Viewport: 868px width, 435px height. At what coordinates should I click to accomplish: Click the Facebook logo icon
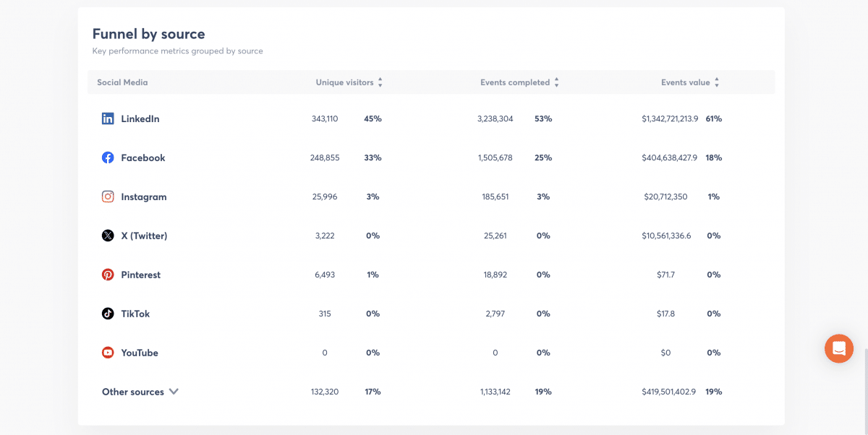108,158
